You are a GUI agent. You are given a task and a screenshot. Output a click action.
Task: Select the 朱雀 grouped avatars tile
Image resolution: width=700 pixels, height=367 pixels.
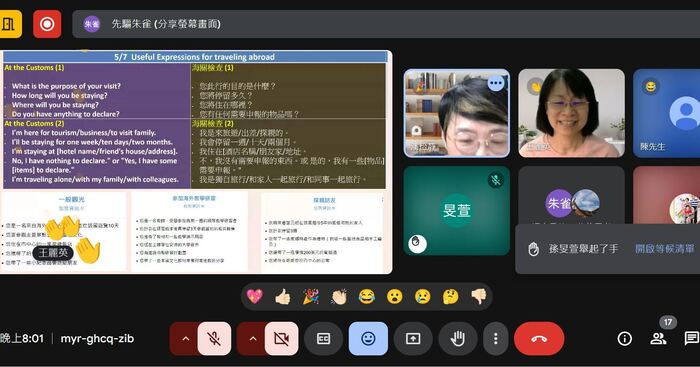click(x=571, y=195)
